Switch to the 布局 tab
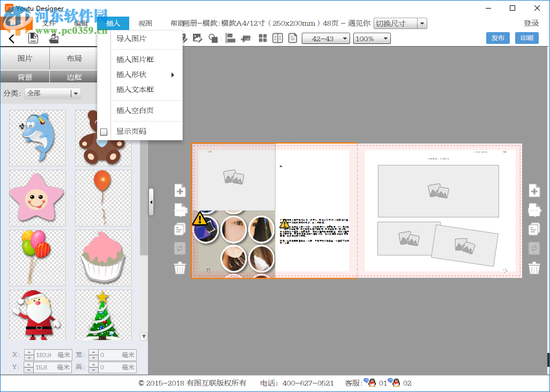 click(x=73, y=58)
